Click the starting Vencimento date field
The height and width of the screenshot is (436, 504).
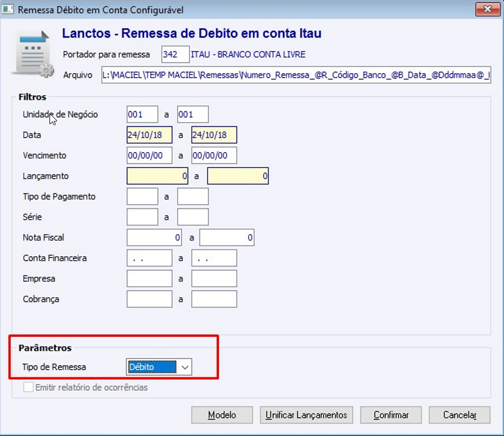150,155
